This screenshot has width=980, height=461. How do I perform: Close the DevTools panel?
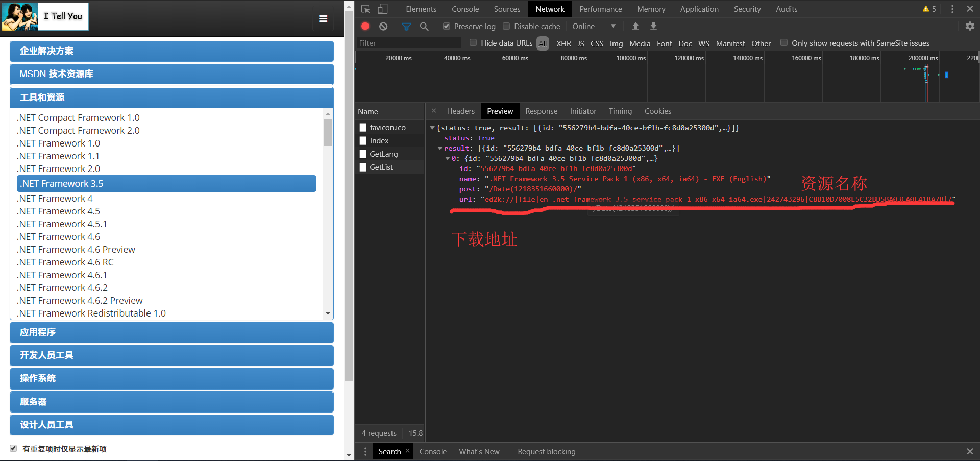pyautogui.click(x=970, y=9)
